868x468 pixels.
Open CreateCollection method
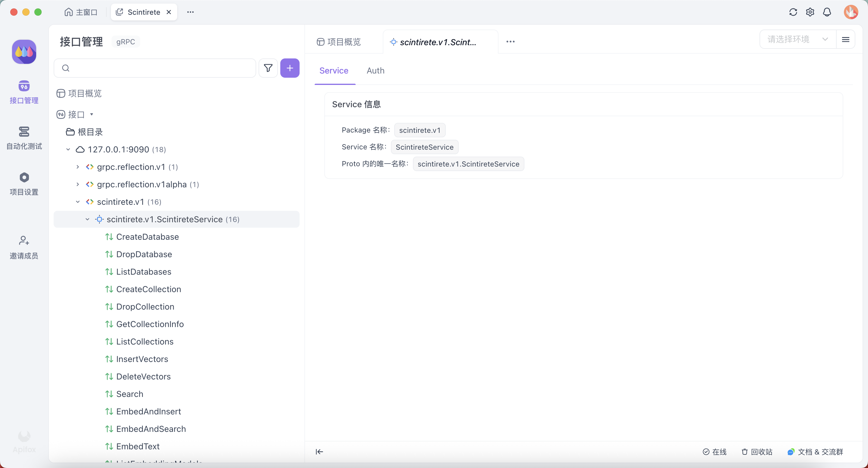tap(149, 289)
